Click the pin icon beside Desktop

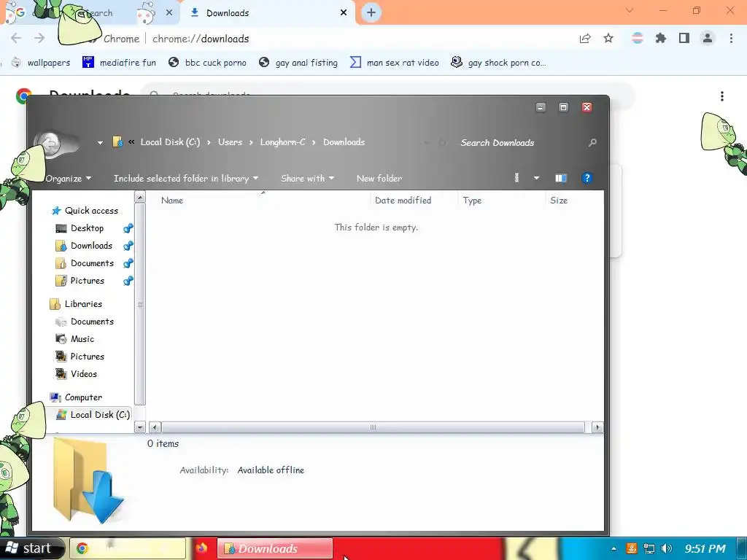coord(128,228)
